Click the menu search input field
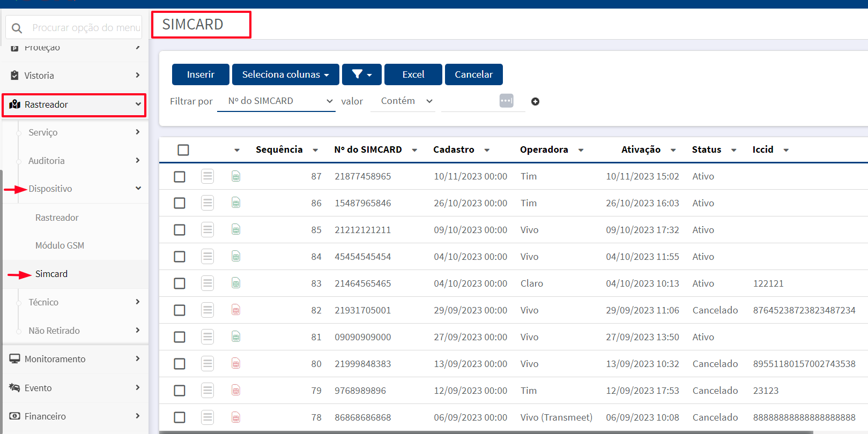Screen dimensions: 868x434 [74, 27]
